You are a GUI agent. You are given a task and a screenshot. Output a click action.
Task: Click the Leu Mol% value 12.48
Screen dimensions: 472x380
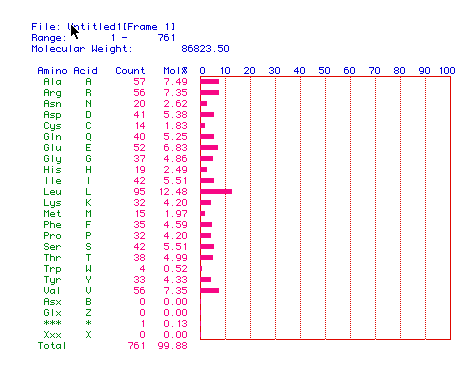point(173,192)
